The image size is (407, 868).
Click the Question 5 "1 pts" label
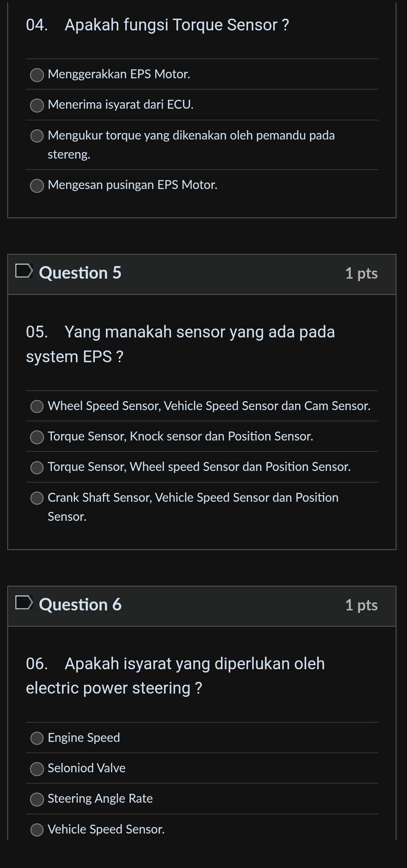[x=361, y=273]
